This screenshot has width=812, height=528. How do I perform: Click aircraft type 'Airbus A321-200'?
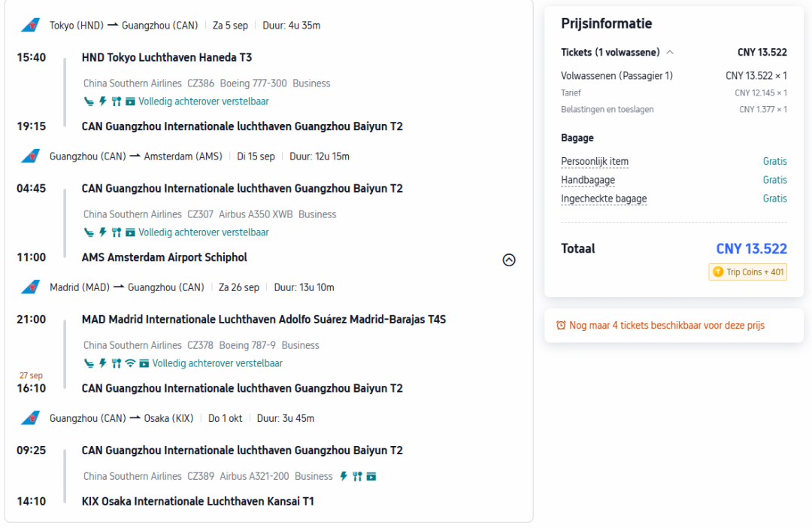(x=254, y=476)
